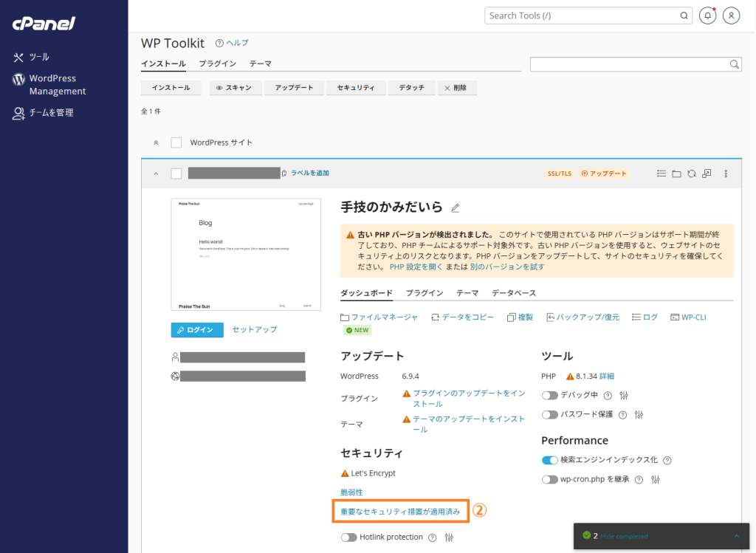Screen dimensions: 756x553
Task: Toggle the debug mode switch
Action: 549,395
